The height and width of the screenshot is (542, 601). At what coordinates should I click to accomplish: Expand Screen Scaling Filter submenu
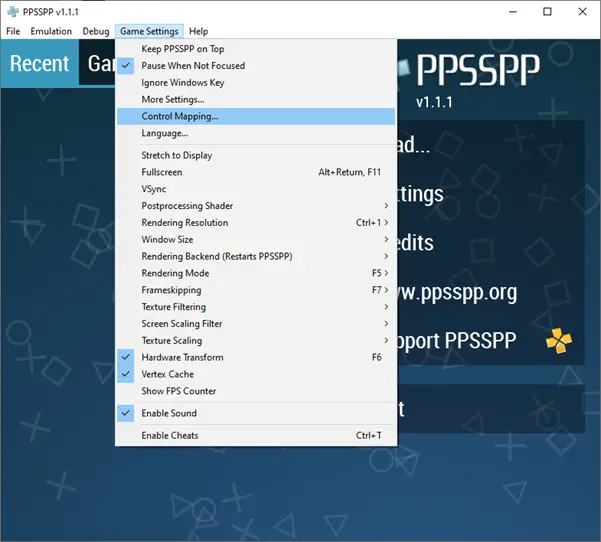click(x=256, y=324)
